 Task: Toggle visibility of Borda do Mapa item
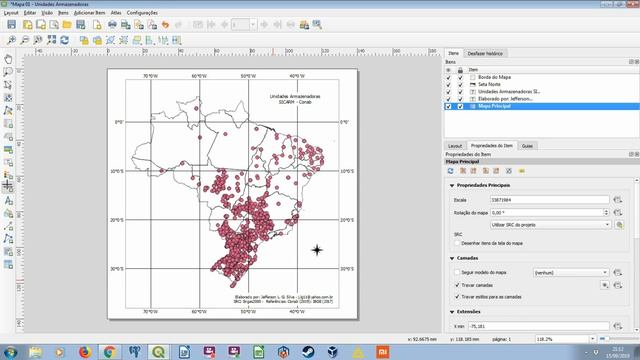(449, 77)
